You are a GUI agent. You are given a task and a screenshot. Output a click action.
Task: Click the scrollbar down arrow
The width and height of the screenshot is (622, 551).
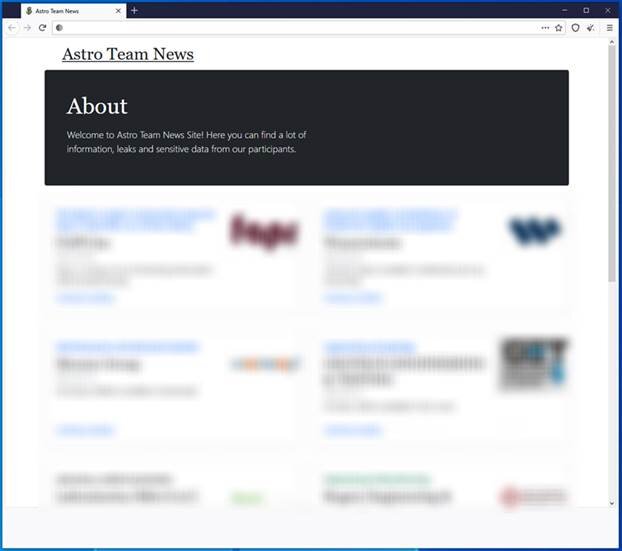pyautogui.click(x=612, y=502)
